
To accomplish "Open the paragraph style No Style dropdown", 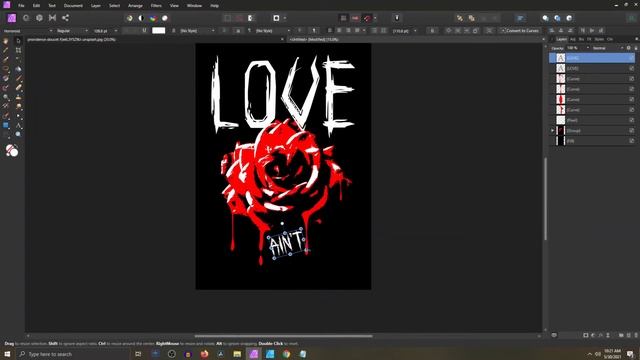I will [x=273, y=31].
